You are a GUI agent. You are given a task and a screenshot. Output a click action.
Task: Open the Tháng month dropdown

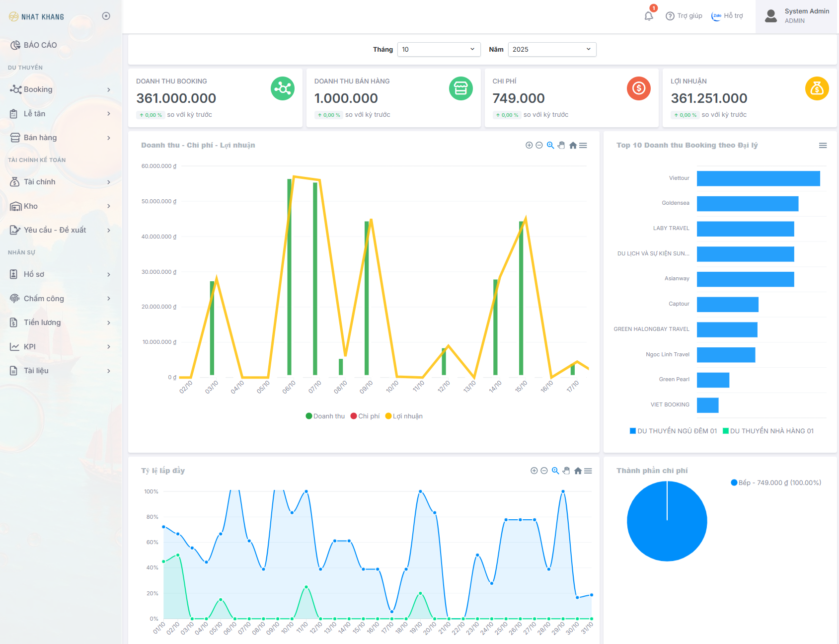(x=439, y=49)
